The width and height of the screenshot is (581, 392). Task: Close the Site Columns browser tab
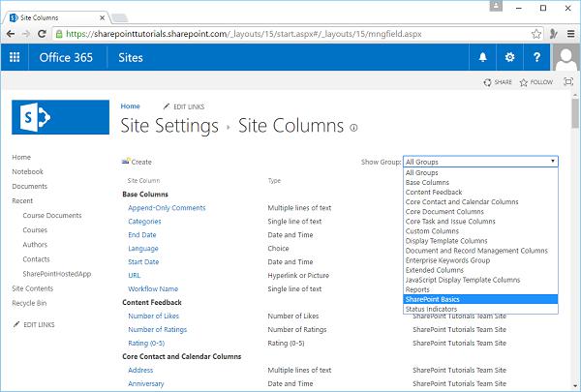tap(103, 17)
